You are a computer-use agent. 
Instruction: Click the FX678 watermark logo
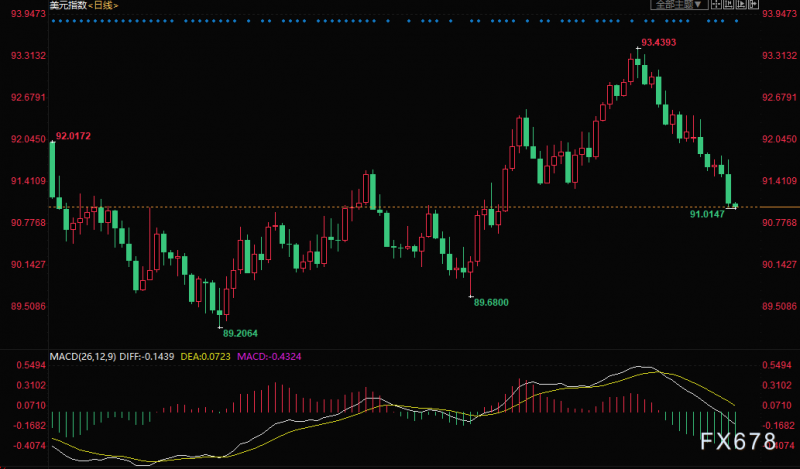point(738,441)
